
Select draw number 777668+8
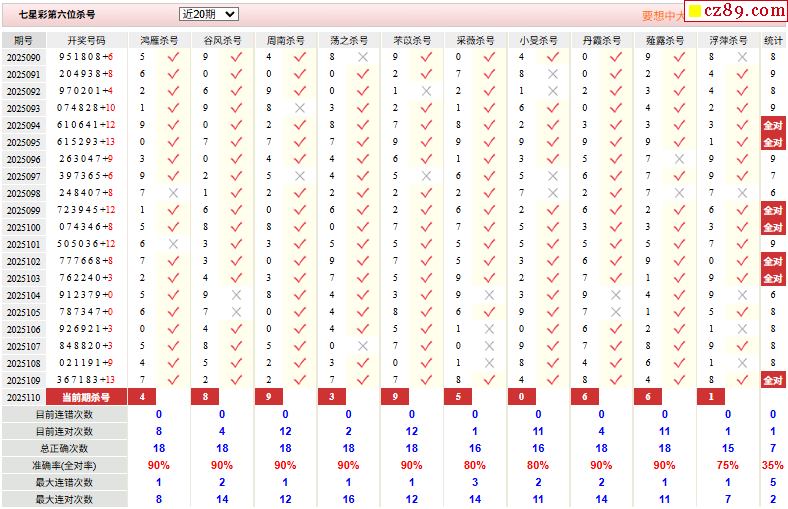click(x=86, y=261)
